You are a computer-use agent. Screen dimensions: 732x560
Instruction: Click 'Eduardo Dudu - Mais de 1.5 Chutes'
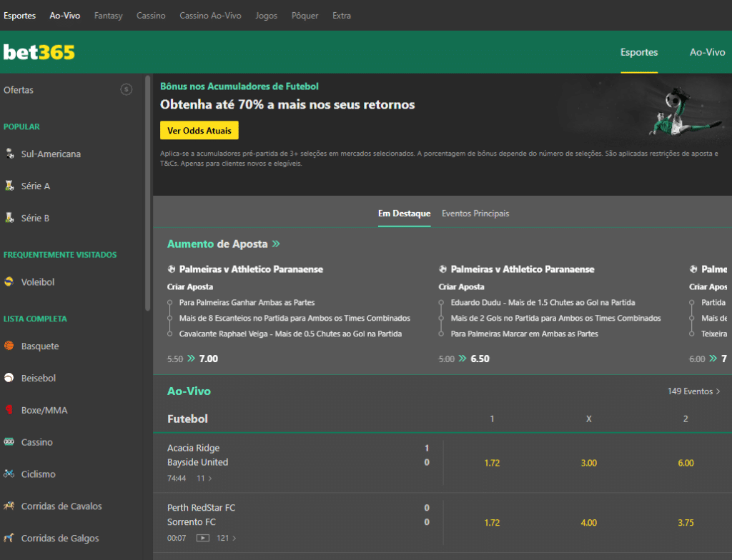click(543, 302)
